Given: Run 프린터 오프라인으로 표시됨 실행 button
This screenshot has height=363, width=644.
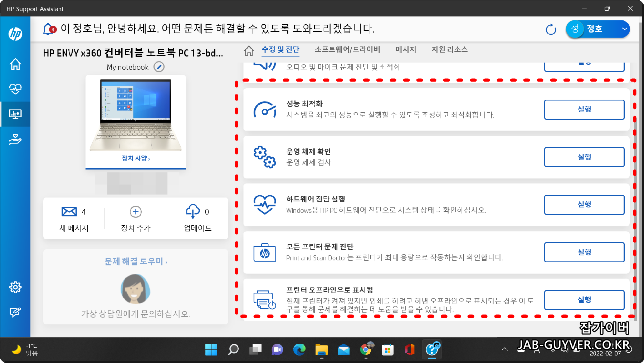Looking at the screenshot, I should 584,300.
